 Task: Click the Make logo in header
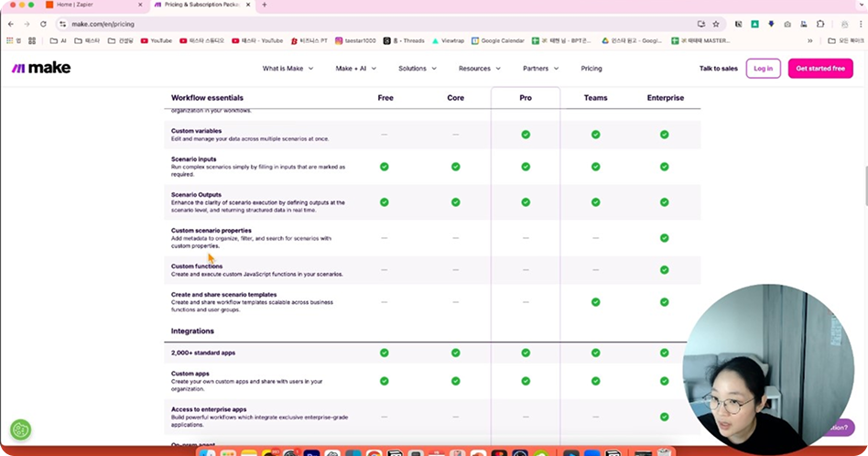point(35,69)
